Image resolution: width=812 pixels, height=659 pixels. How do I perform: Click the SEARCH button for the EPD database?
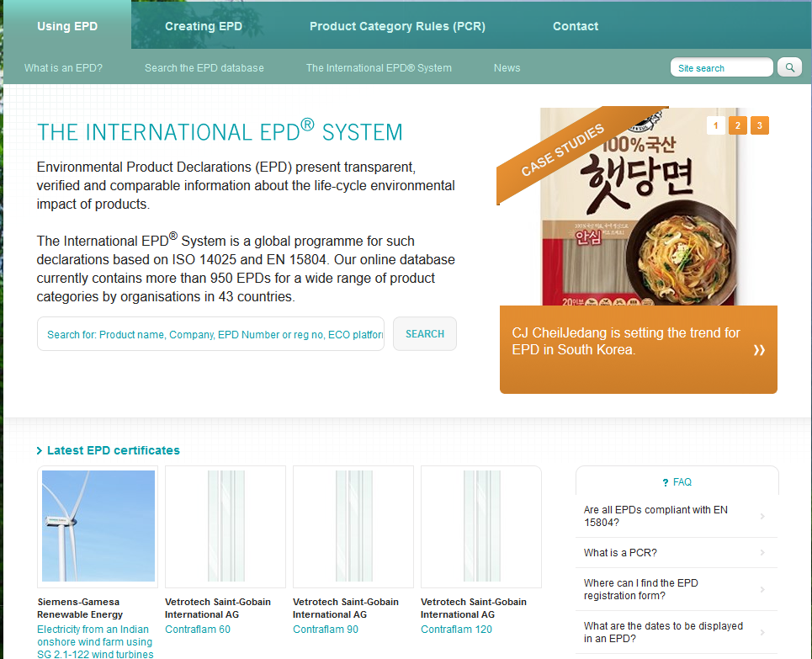click(x=425, y=333)
